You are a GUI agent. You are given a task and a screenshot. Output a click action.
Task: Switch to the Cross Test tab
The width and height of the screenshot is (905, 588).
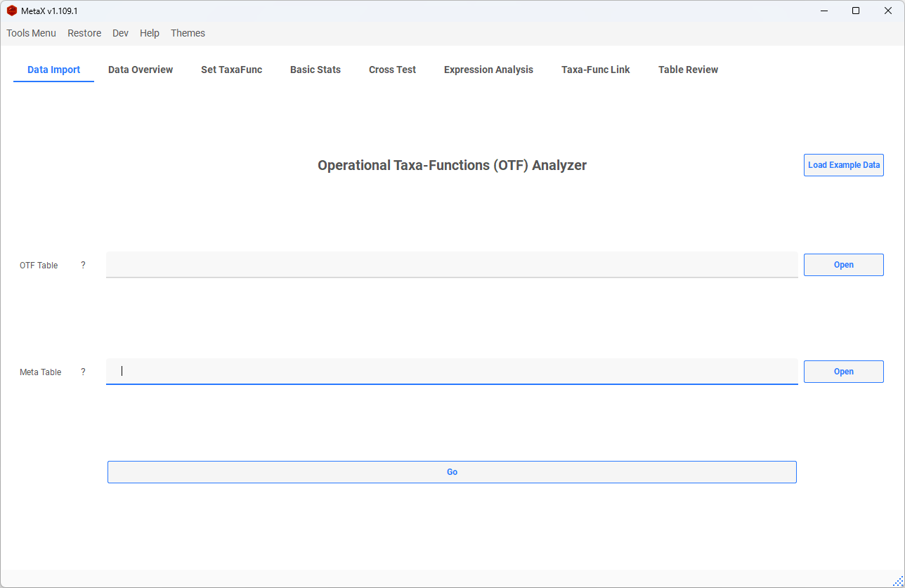[x=392, y=70]
